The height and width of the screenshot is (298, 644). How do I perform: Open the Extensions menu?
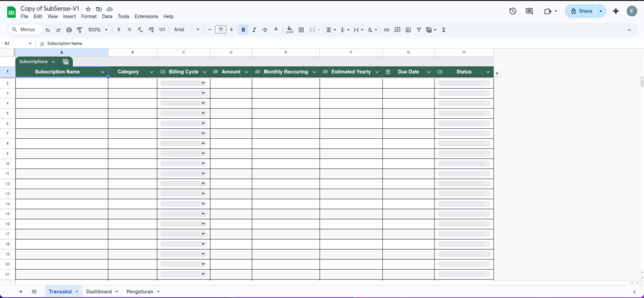coord(146,16)
